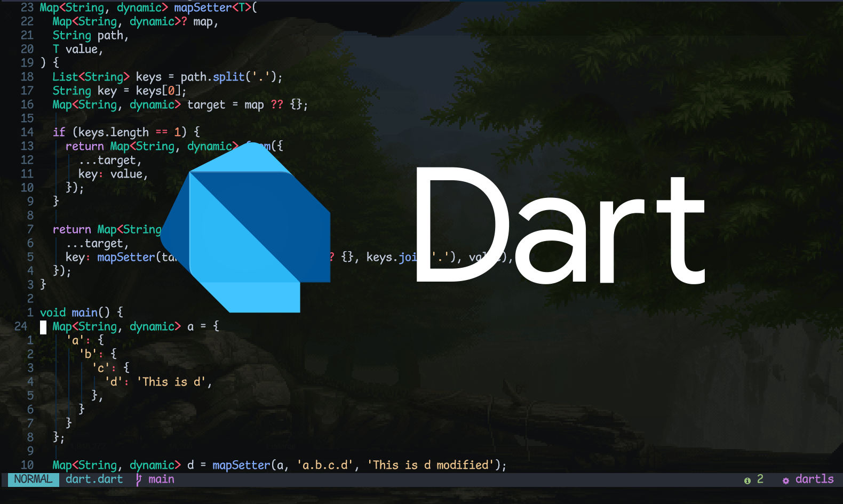Screen dimensions: 843x504
Task: Click the NORMAL mode indicator
Action: pyautogui.click(x=34, y=479)
